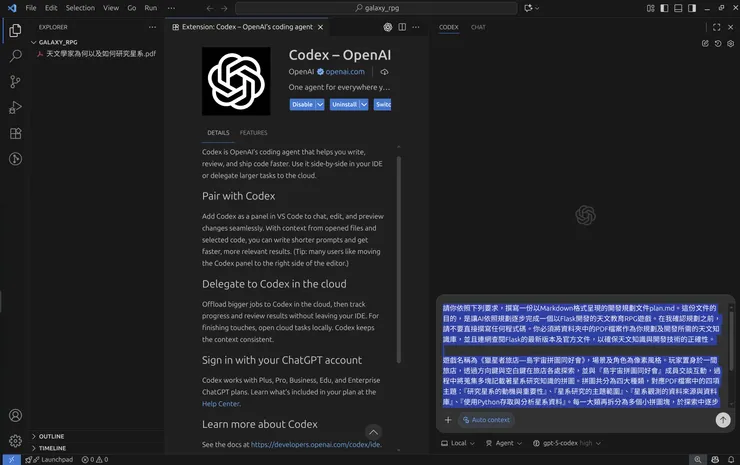Image resolution: width=740 pixels, height=465 pixels.
Task: Toggle the secondary side bar
Action: pos(692,8)
